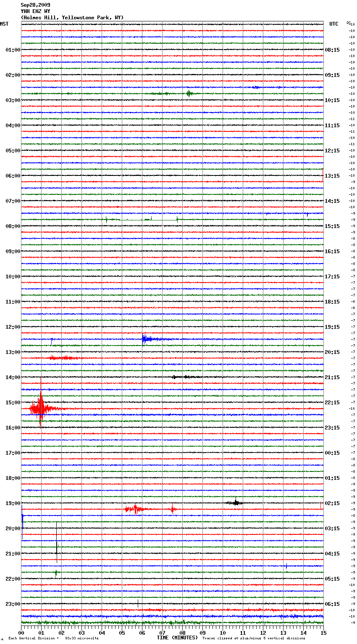Select the 06:00 MST time label
357x644 pixels.
point(13,176)
